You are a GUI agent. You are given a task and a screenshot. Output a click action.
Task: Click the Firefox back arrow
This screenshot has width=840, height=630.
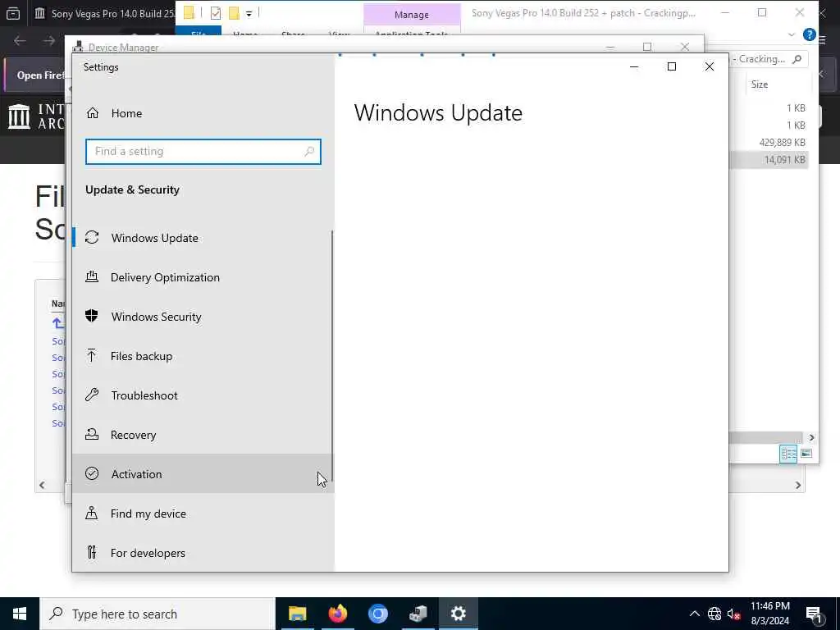pos(20,41)
